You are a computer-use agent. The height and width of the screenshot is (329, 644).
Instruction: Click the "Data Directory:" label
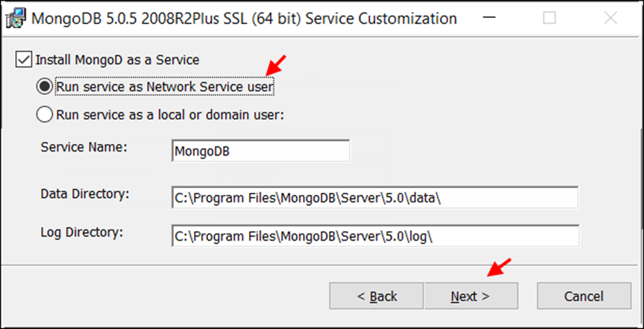(85, 194)
